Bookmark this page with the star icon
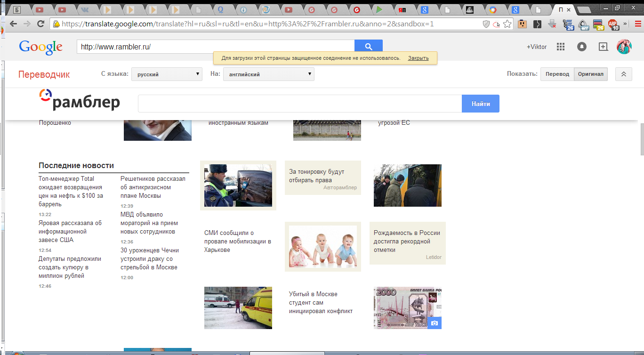 [x=507, y=24]
